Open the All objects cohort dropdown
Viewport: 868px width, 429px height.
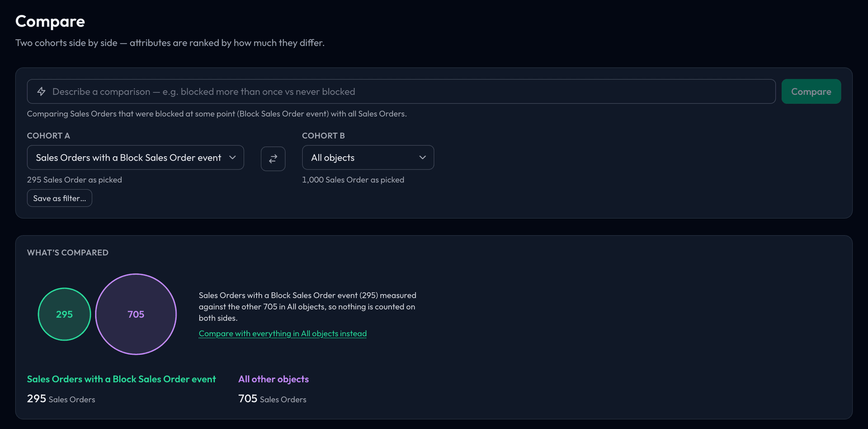coord(368,158)
